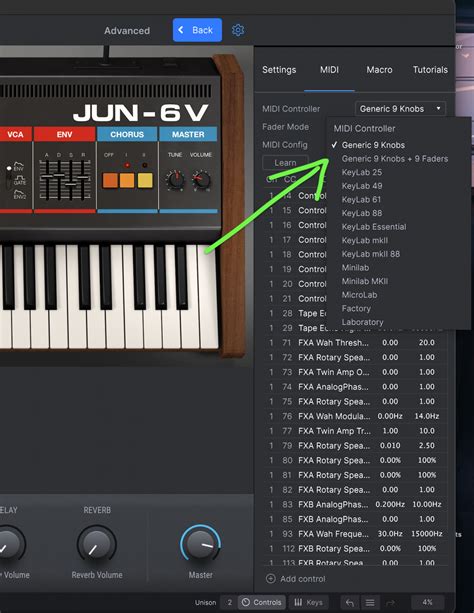Select the CC 73 FXA Twin Amp O row
The height and width of the screenshot is (613, 474).
pos(355,372)
